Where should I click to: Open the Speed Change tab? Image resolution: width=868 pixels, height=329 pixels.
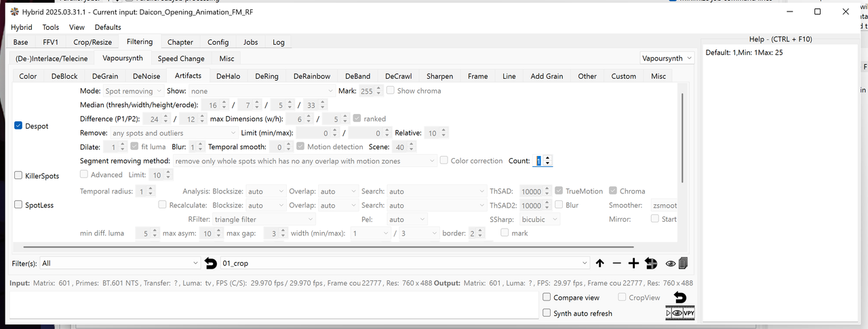(181, 58)
